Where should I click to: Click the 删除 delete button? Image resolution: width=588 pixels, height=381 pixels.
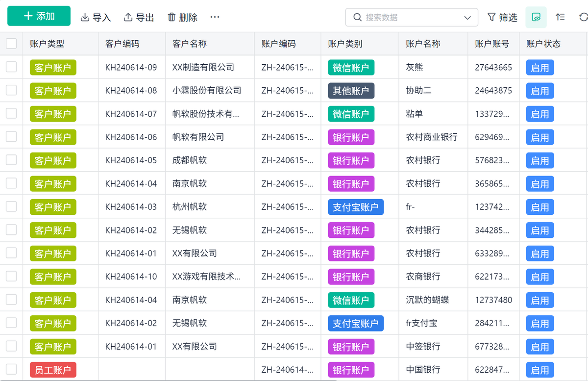pyautogui.click(x=182, y=17)
